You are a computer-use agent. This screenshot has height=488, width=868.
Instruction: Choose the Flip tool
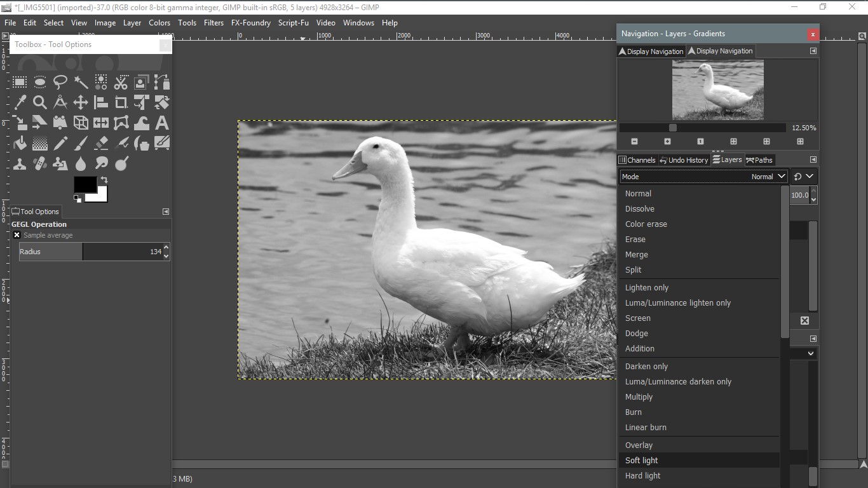point(101,123)
